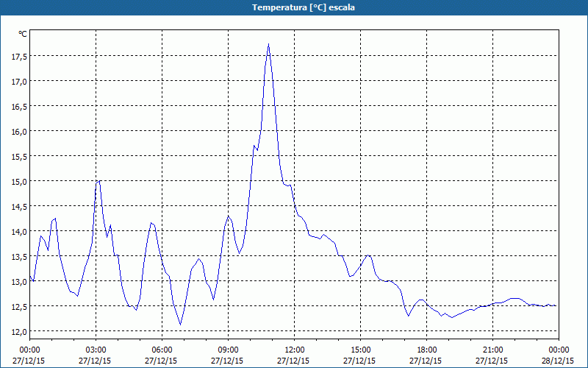
Task: Pick the '18:00' time axis label
Action: click(x=427, y=350)
